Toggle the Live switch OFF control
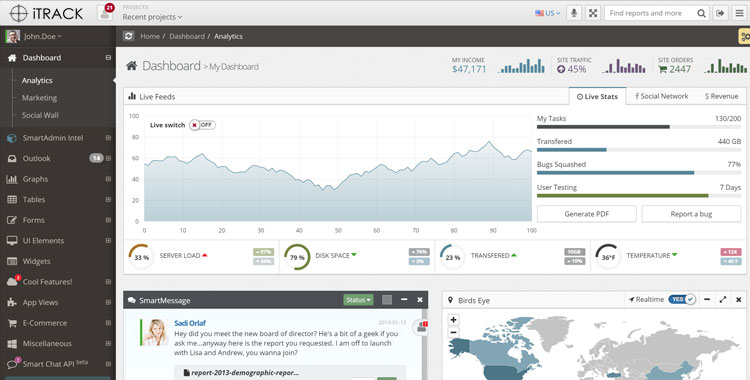Viewport: 750px width, 380px height. coord(202,125)
